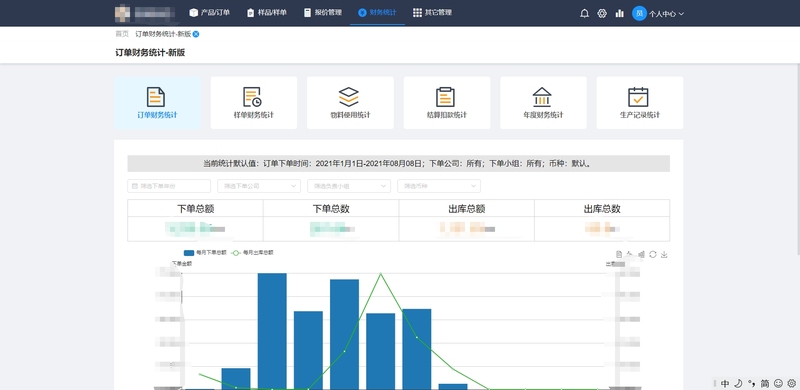The image size is (800, 390).
Task: Close the 订单财务统计-新版 breadcrumb tab
Action: coord(196,34)
